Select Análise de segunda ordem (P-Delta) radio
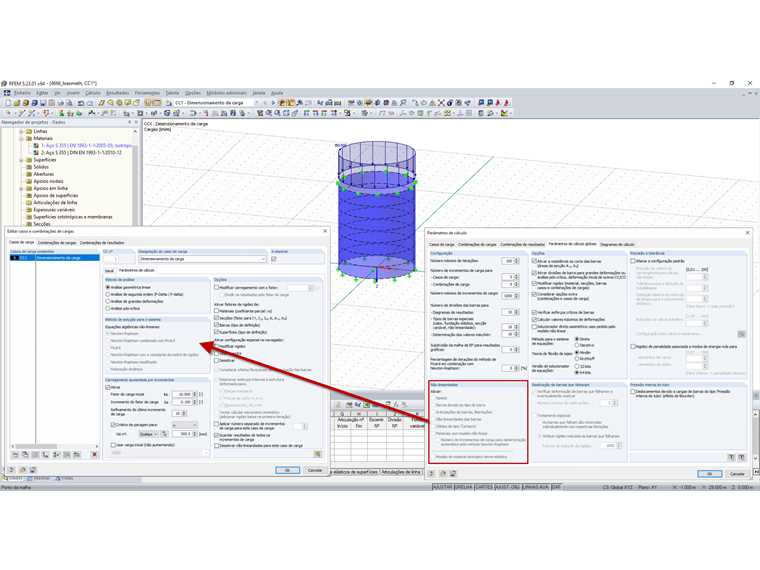Viewport: 760px width, 570px height. 108,294
